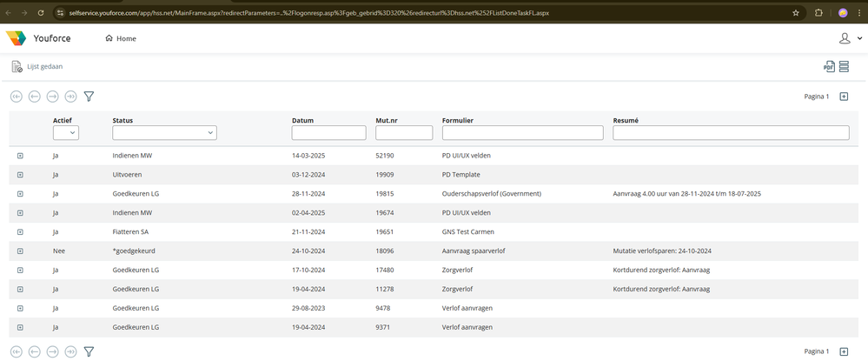Screen dimensions: 868x361
Task: Go to first page using top navigation arrow
Action: pos(17,97)
